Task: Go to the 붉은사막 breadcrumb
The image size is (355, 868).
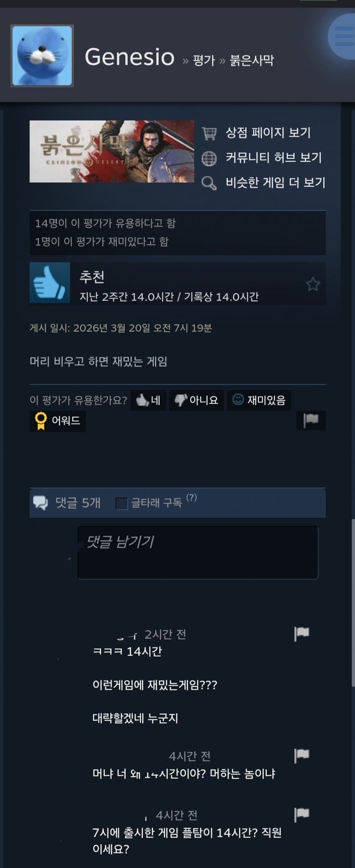Action: 252,60
